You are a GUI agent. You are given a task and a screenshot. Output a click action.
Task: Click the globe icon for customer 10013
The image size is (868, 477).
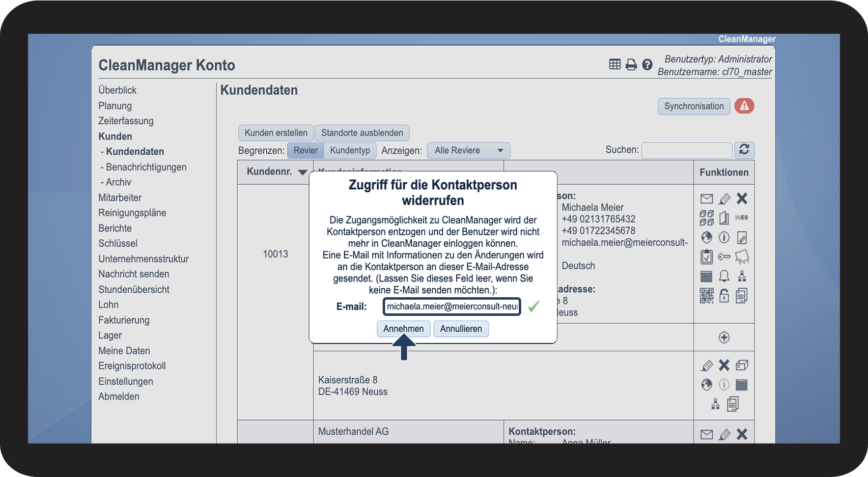pos(706,237)
